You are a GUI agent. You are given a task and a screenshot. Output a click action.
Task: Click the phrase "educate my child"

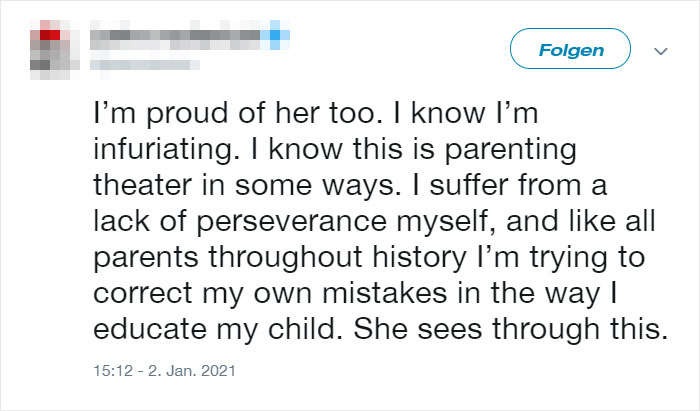coord(215,329)
